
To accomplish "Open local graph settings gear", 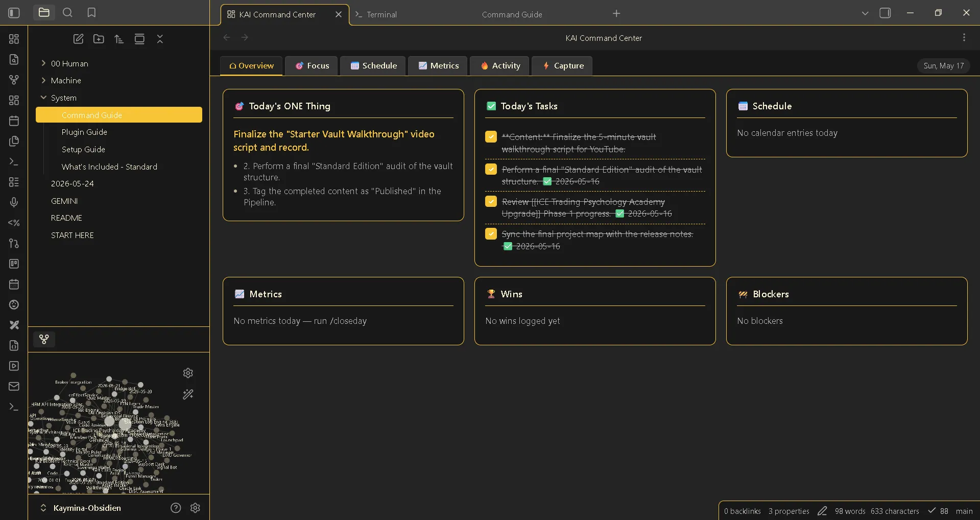I will (188, 373).
